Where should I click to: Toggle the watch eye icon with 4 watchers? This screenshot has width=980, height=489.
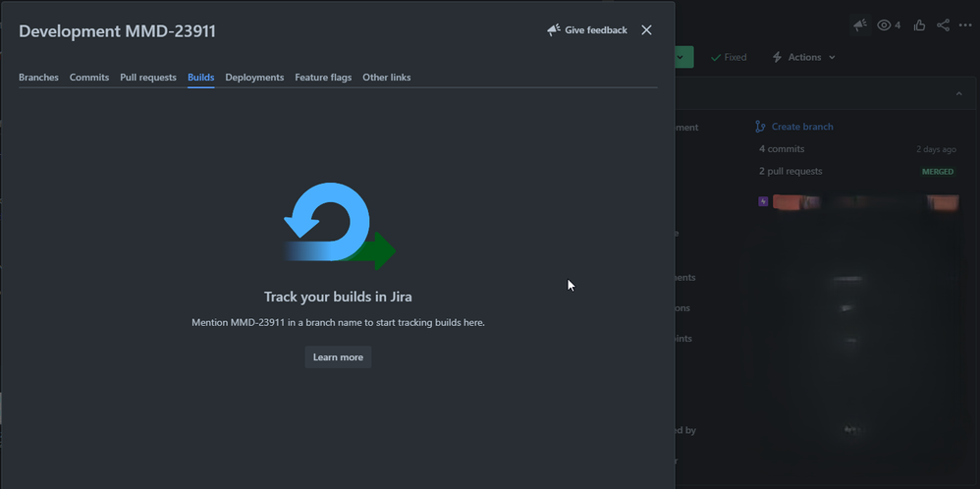click(x=889, y=25)
